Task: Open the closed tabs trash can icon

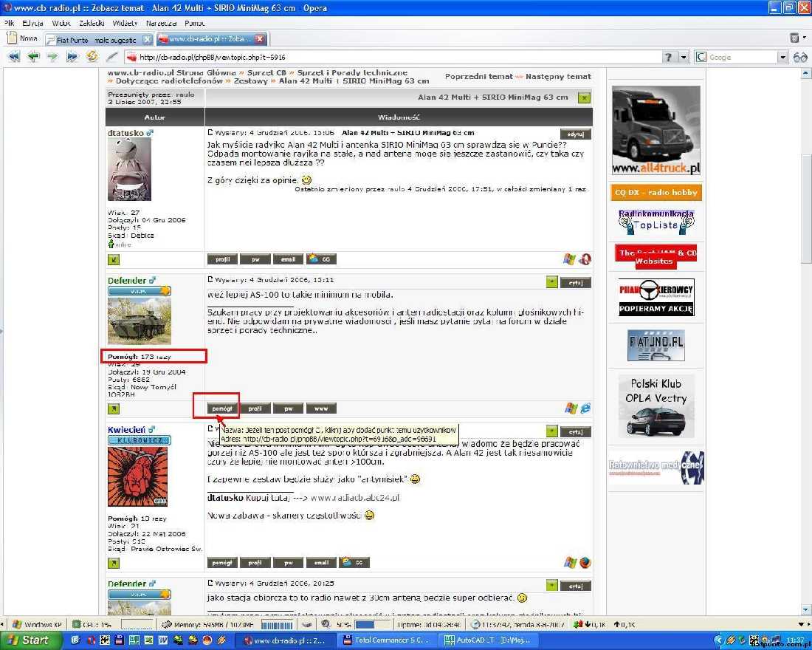Action: click(x=794, y=38)
